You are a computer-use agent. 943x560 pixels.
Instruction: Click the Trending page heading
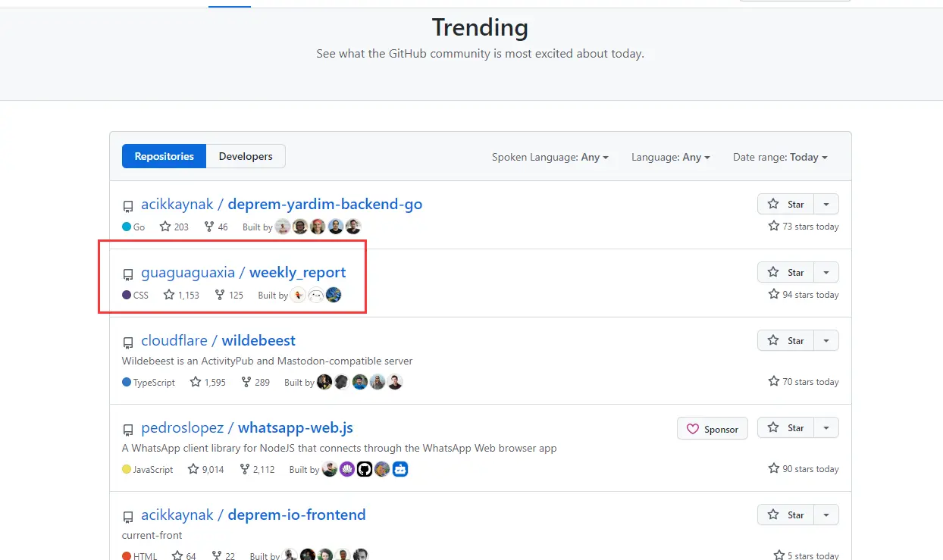(480, 27)
